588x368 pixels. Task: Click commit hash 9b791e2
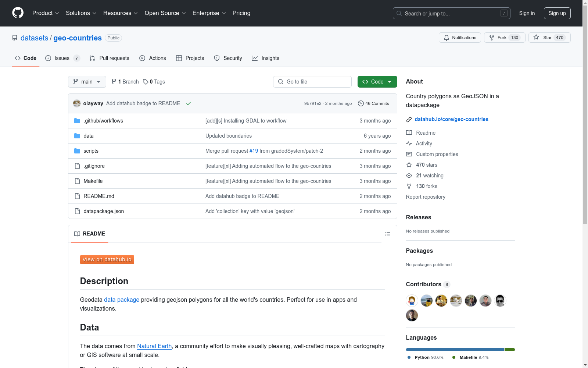313,103
